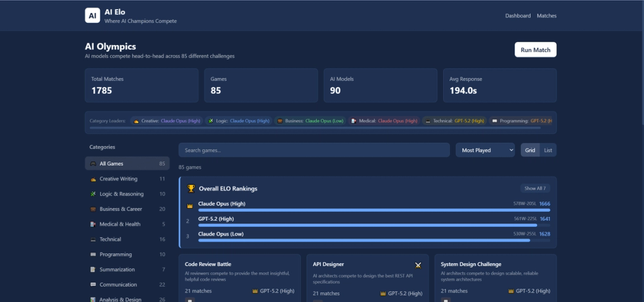Click the Avg Response 194.0s stat card

click(500, 86)
